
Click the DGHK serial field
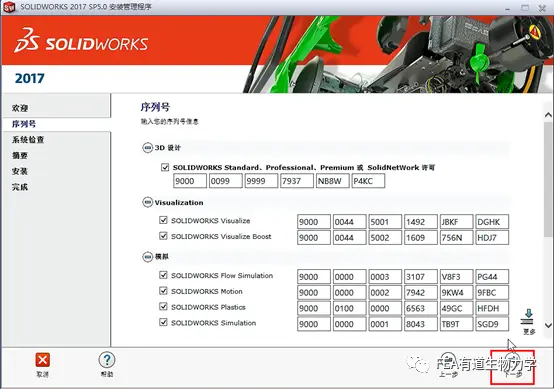pos(492,222)
